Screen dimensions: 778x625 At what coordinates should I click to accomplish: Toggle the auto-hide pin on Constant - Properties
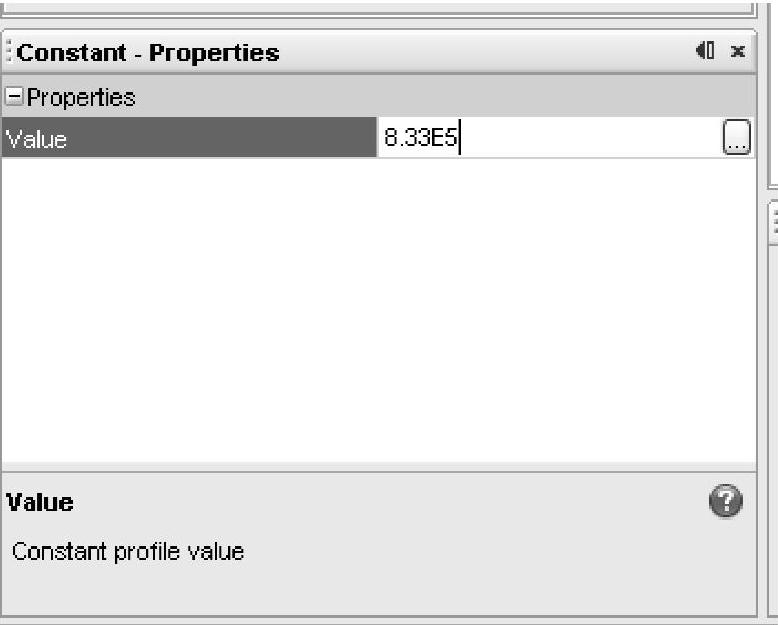tap(705, 51)
